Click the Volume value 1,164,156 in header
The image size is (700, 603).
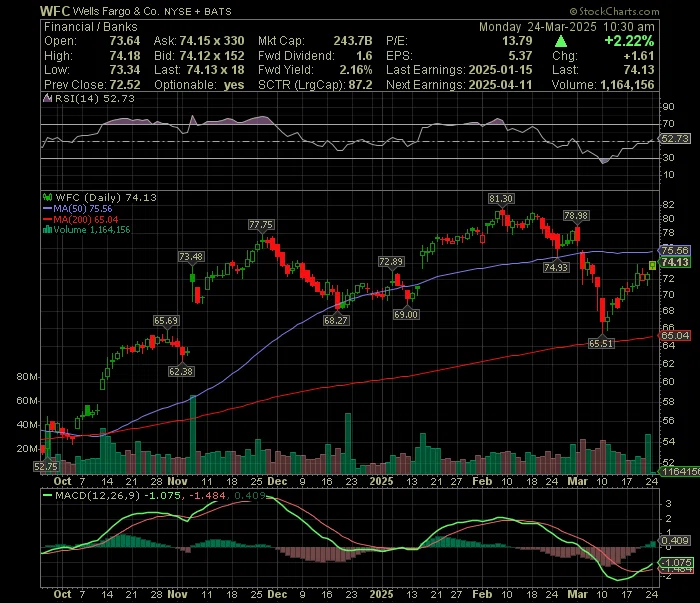pos(628,85)
